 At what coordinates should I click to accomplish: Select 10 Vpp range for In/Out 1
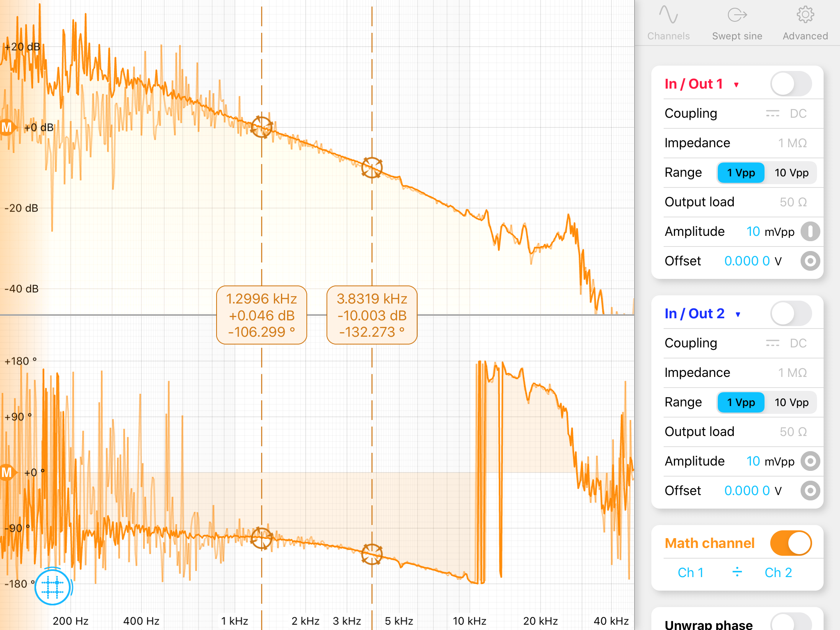(x=791, y=173)
